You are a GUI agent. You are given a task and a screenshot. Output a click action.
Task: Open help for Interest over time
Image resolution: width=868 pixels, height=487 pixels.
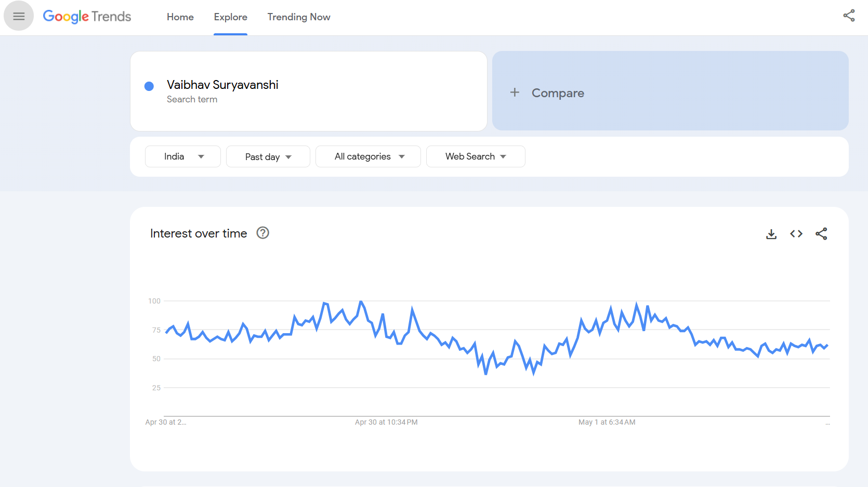263,233
